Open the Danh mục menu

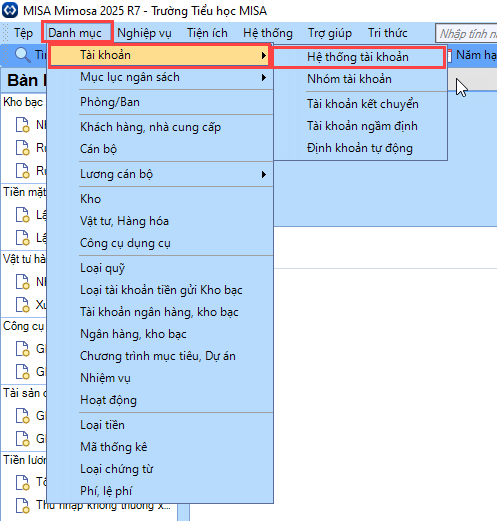click(77, 33)
